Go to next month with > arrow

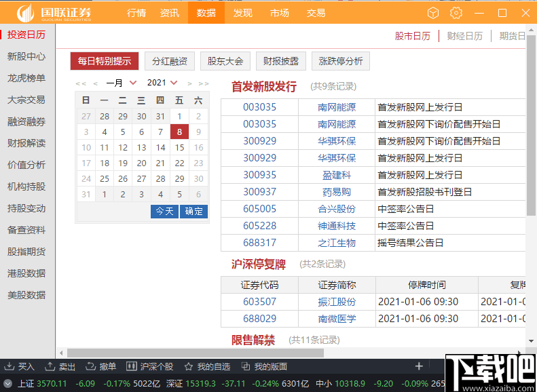189,83
